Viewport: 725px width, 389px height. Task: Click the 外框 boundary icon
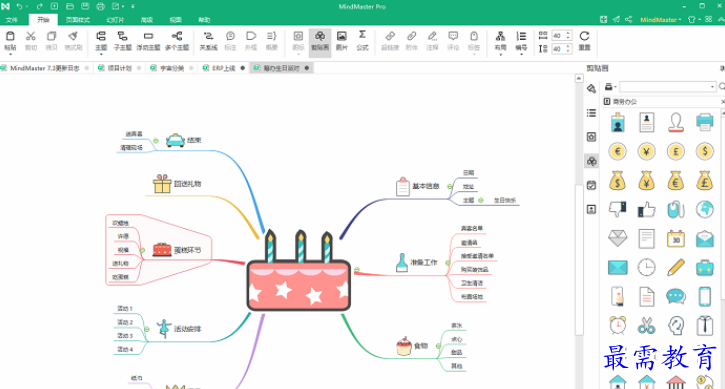tap(251, 37)
